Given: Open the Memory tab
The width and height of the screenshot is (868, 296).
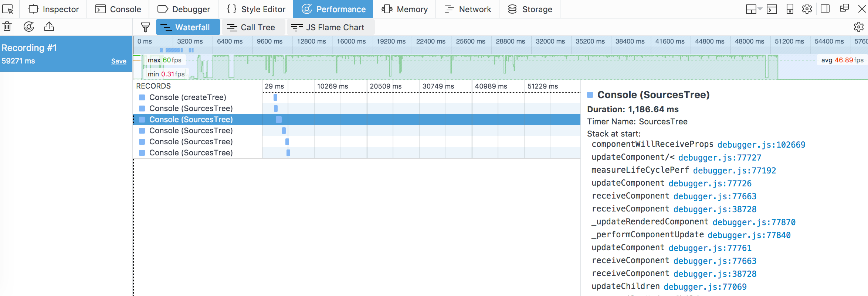Looking at the screenshot, I should point(404,9).
